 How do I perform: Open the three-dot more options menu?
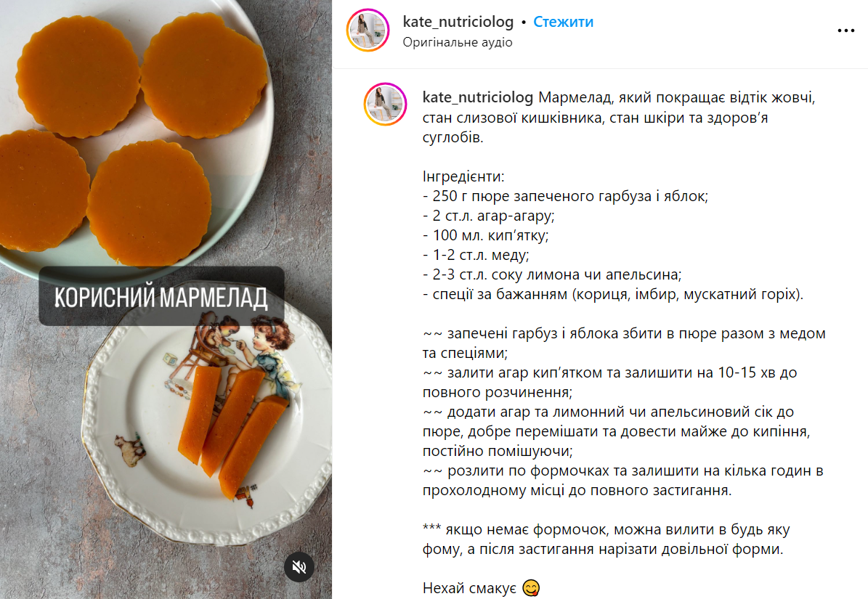click(x=846, y=31)
